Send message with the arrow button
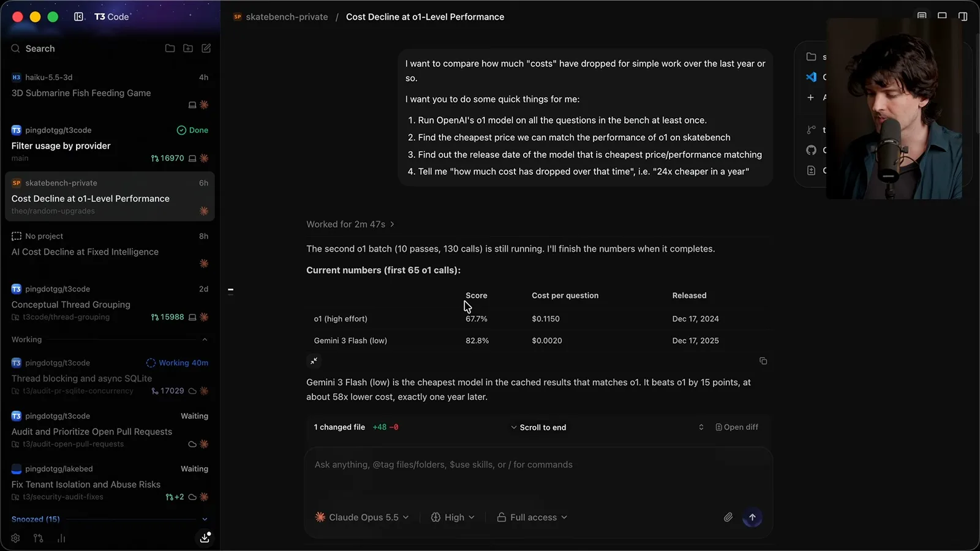This screenshot has height=551, width=980. (x=752, y=517)
